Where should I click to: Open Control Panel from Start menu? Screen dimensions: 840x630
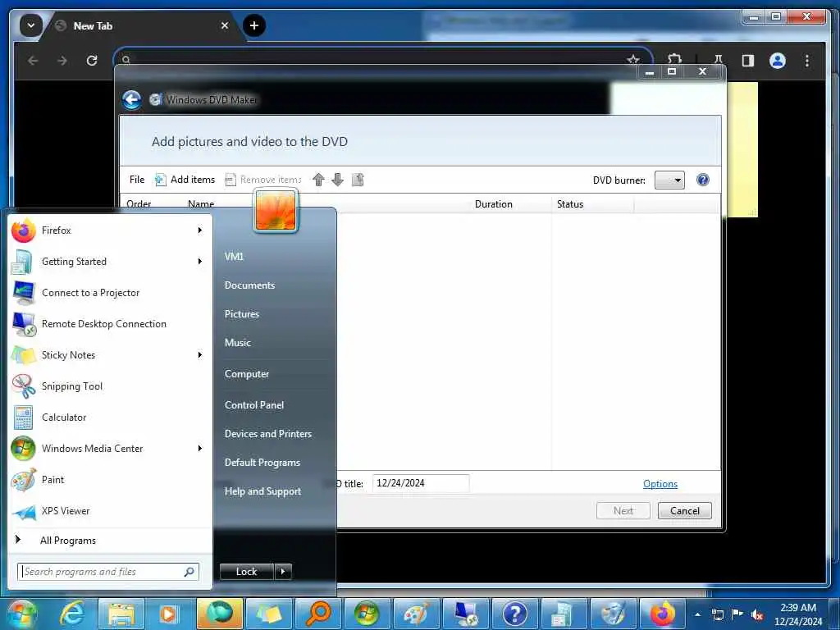pyautogui.click(x=254, y=405)
